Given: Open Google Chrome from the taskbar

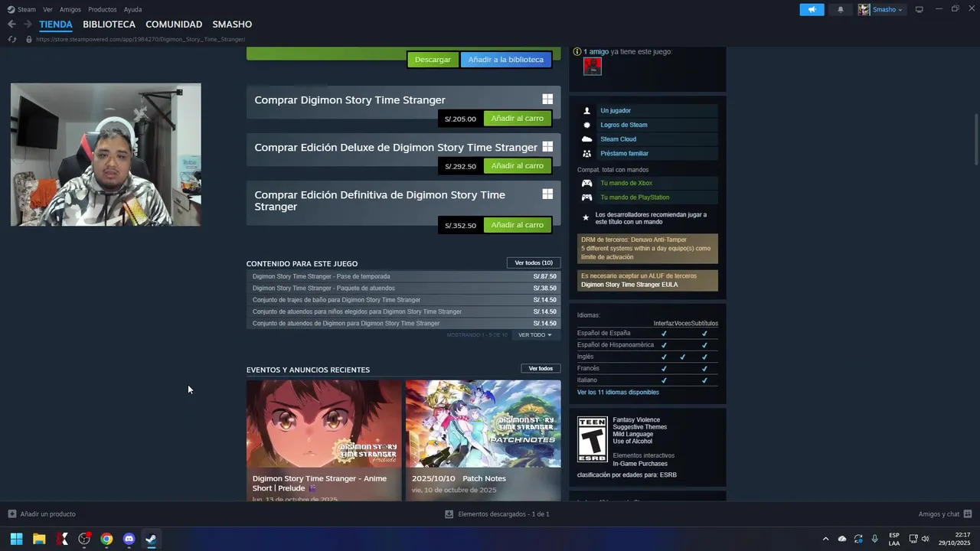Looking at the screenshot, I should (x=106, y=539).
